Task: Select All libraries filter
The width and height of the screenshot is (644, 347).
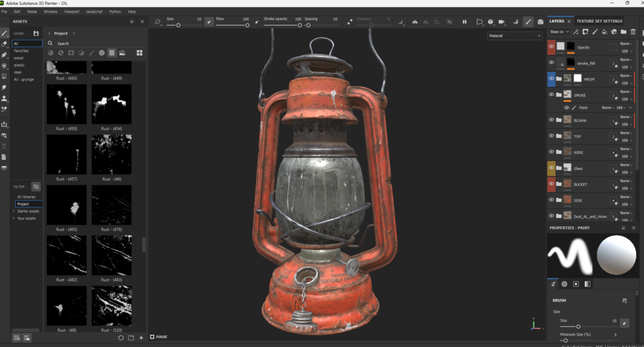Action: point(26,197)
